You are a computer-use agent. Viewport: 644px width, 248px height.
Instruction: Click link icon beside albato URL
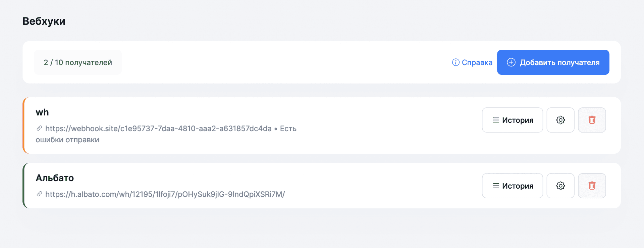point(39,194)
